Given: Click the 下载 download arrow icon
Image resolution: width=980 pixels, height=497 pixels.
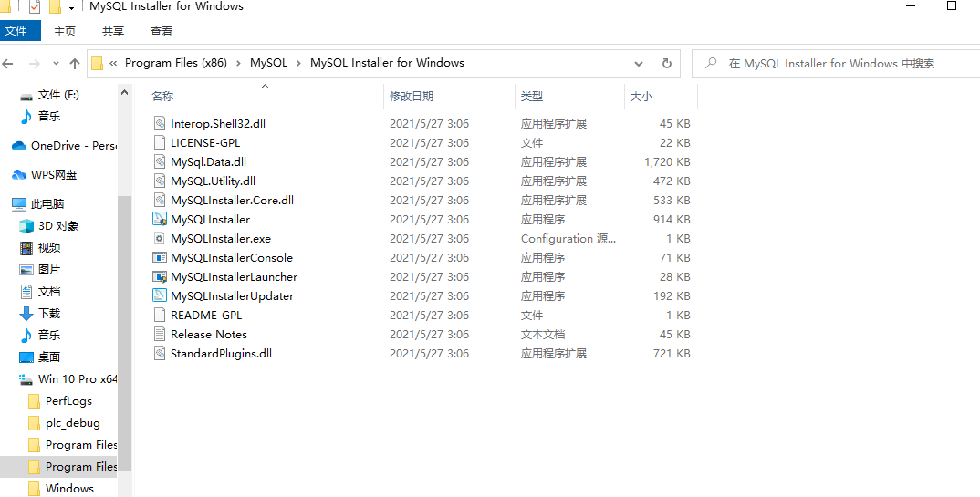Looking at the screenshot, I should point(26,314).
